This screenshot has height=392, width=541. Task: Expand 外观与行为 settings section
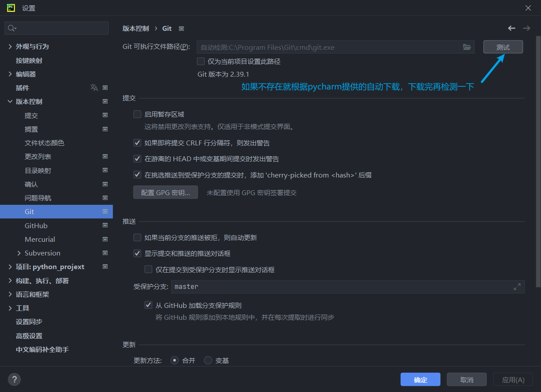[x=10, y=46]
